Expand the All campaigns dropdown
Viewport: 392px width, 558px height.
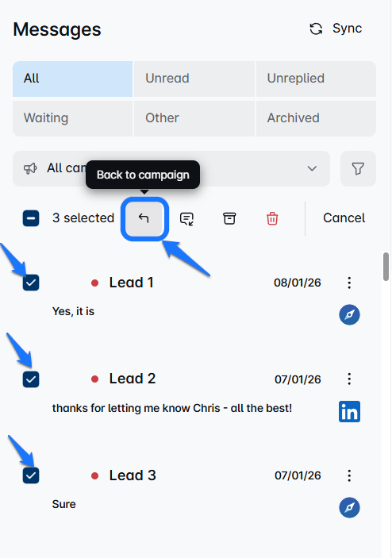click(x=171, y=168)
